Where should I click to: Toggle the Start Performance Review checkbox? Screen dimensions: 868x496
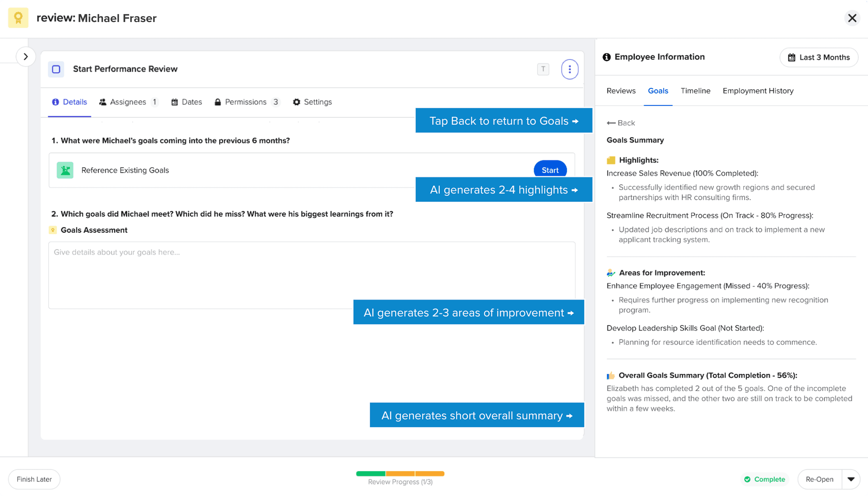click(x=56, y=69)
